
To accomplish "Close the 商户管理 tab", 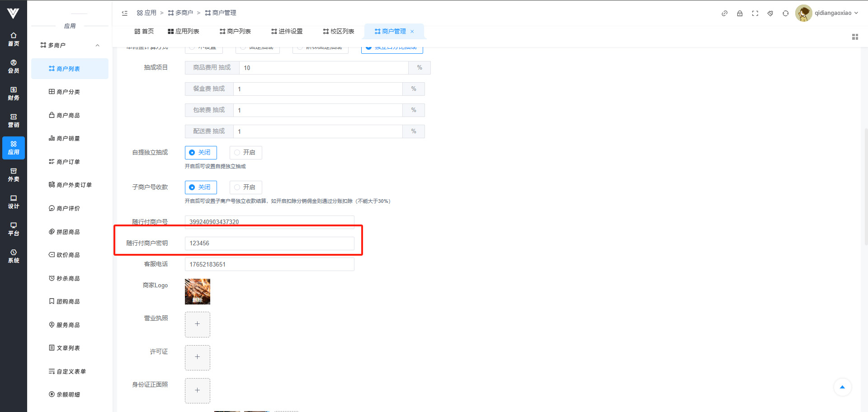I will (x=412, y=32).
